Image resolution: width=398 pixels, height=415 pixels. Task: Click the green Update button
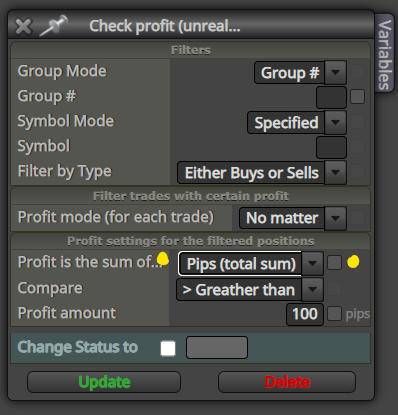click(104, 382)
